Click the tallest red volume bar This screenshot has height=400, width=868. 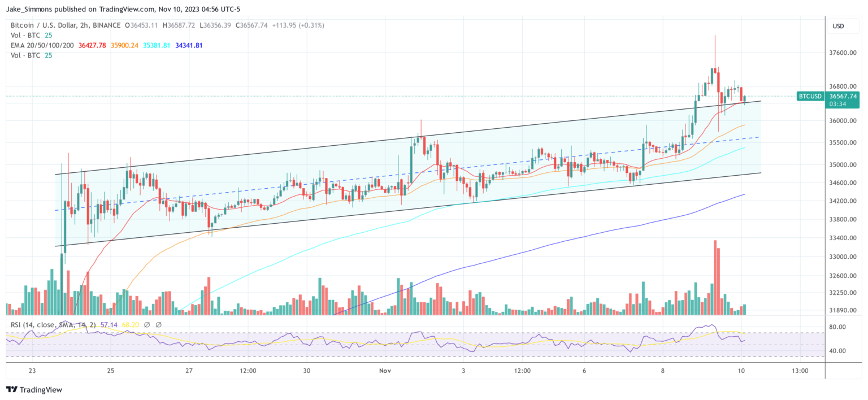click(x=715, y=277)
